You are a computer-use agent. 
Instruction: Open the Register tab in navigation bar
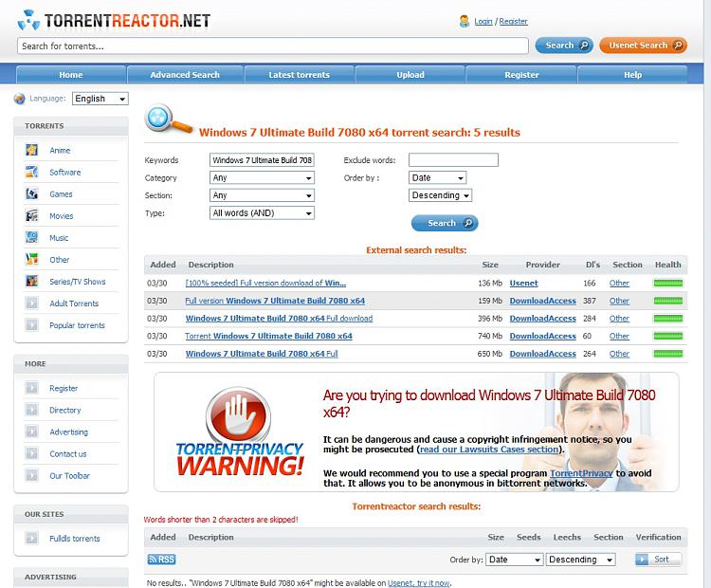[x=521, y=75]
